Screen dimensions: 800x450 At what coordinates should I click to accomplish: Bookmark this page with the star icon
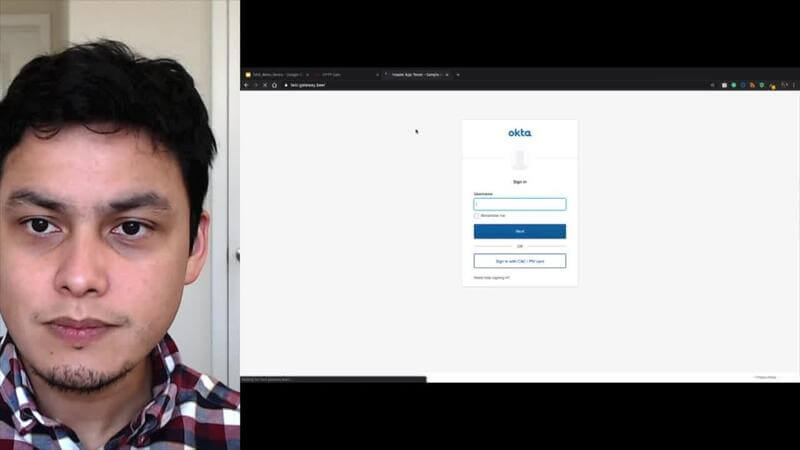pyautogui.click(x=711, y=85)
